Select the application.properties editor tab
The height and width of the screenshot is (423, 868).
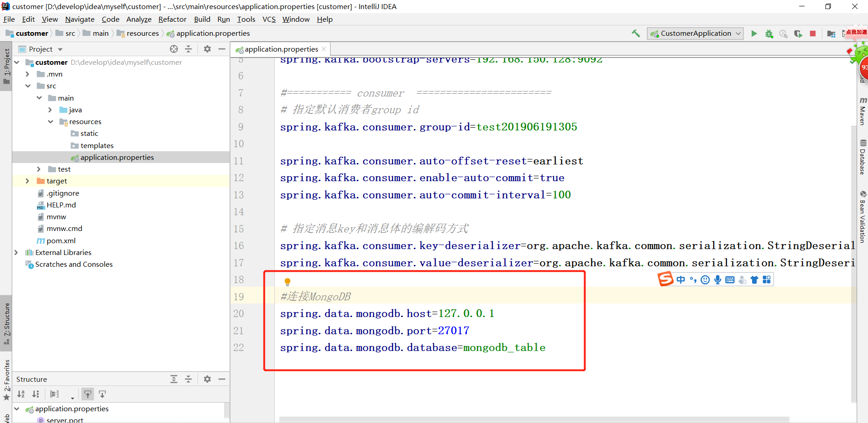pos(281,49)
